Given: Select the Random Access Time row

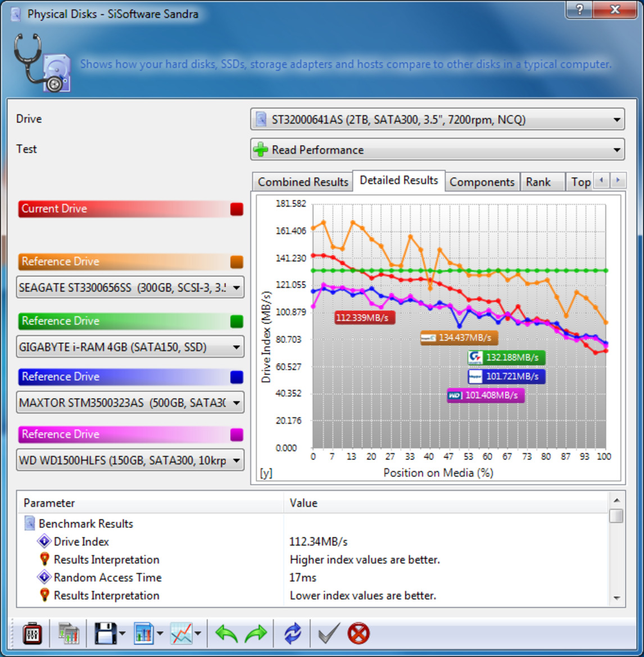Looking at the screenshot, I should pyautogui.click(x=313, y=577).
